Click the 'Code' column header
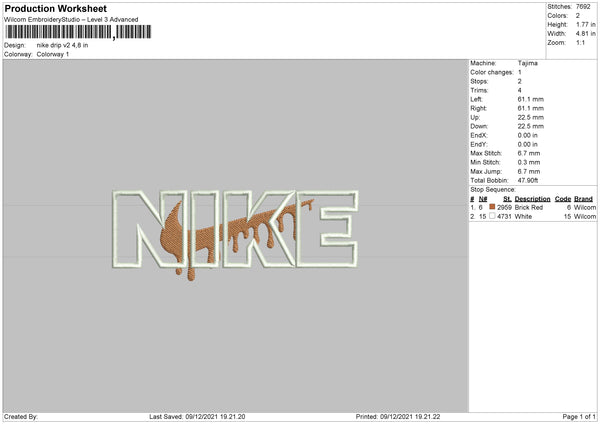The width and height of the screenshot is (600, 424). coord(563,199)
